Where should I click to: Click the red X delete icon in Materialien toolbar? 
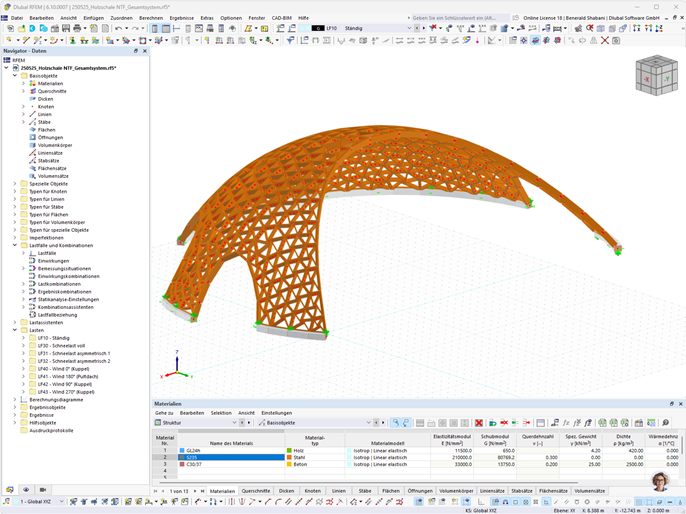pyautogui.click(x=479, y=423)
